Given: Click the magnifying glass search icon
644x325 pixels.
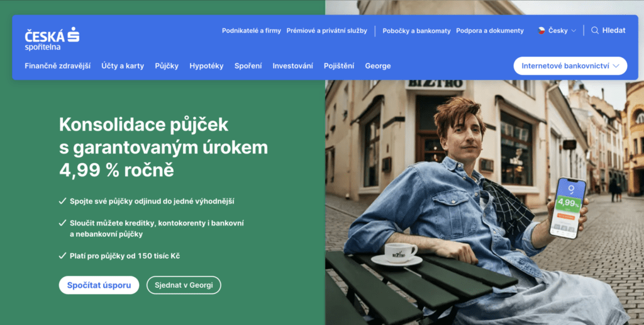Looking at the screenshot, I should coord(594,30).
